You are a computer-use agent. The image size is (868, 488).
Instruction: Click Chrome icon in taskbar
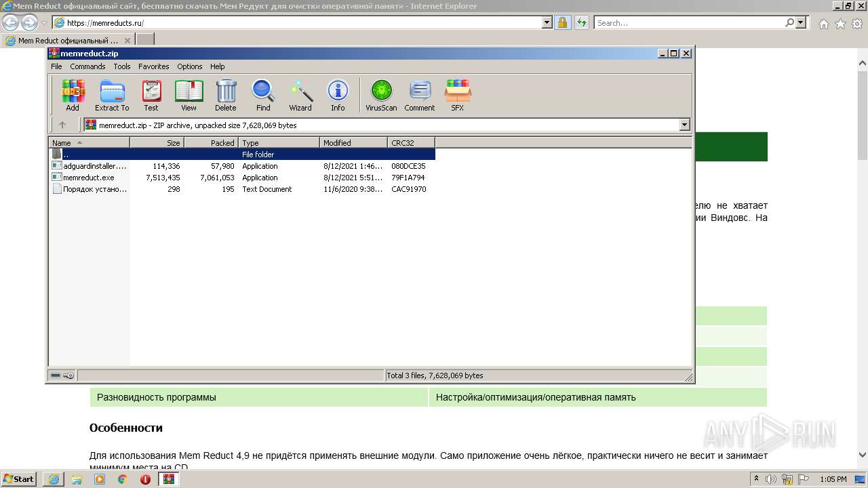pos(123,479)
